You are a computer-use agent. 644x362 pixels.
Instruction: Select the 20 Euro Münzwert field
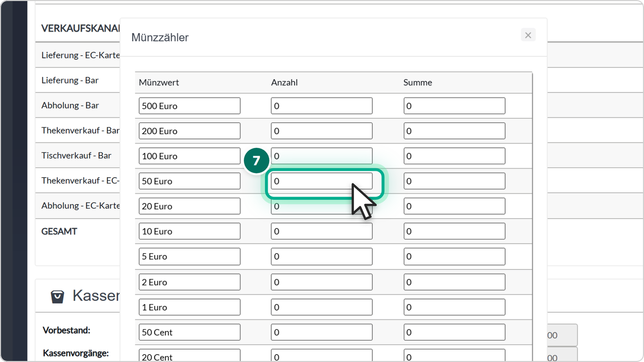click(x=190, y=206)
